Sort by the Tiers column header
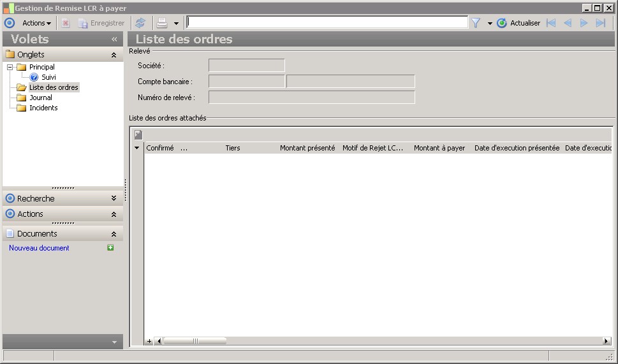The height and width of the screenshot is (364, 618). [x=233, y=148]
